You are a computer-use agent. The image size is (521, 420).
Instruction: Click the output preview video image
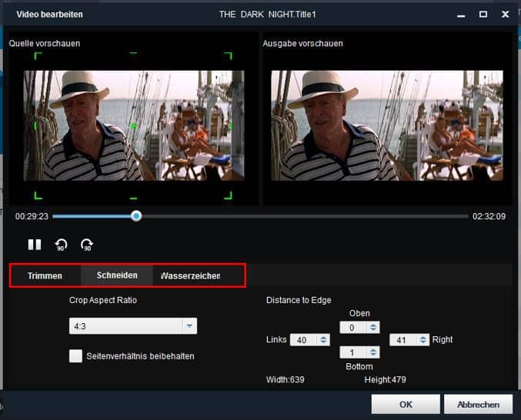tap(387, 125)
